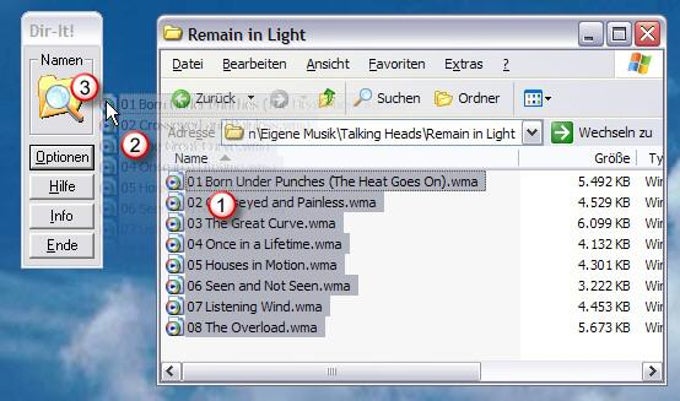Sort by the Größe column header

click(x=611, y=158)
